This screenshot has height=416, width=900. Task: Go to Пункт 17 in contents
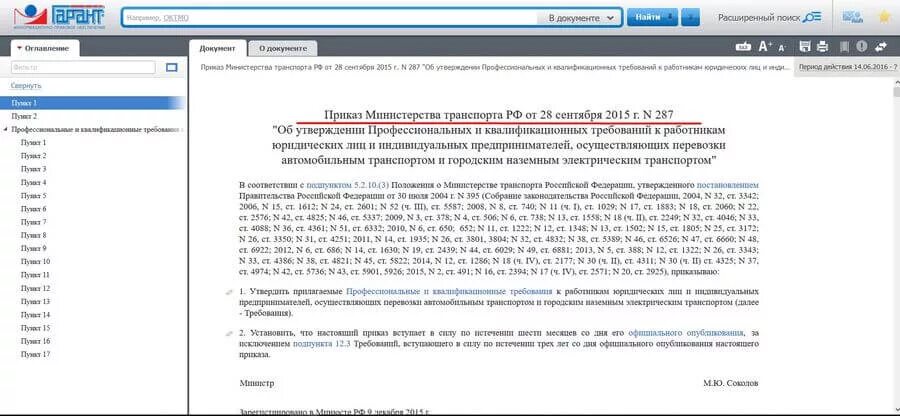[35, 355]
